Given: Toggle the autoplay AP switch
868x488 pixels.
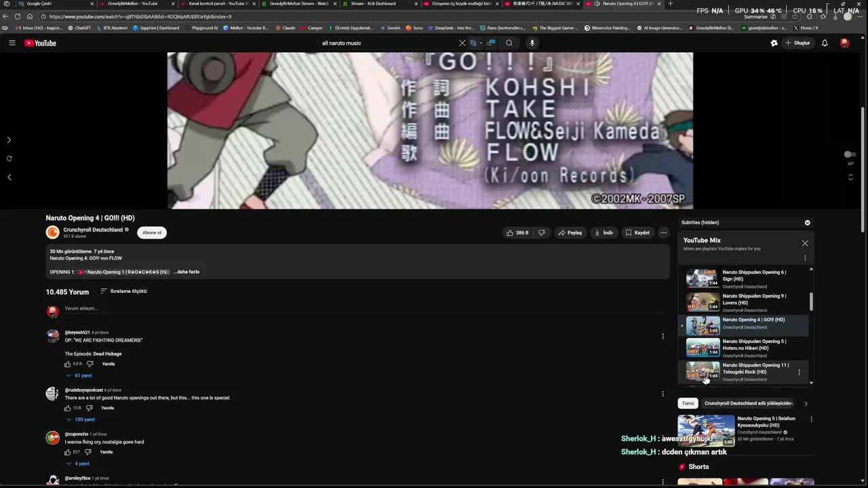Looking at the screenshot, I should (x=850, y=155).
